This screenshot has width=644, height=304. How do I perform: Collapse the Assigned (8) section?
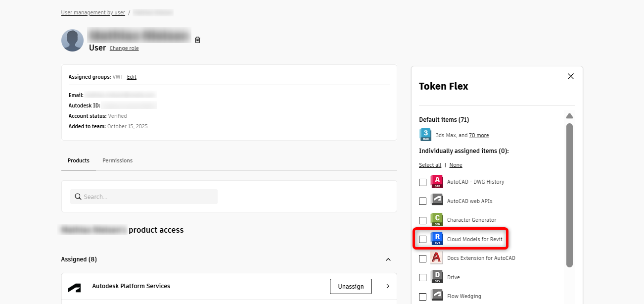(x=388, y=259)
